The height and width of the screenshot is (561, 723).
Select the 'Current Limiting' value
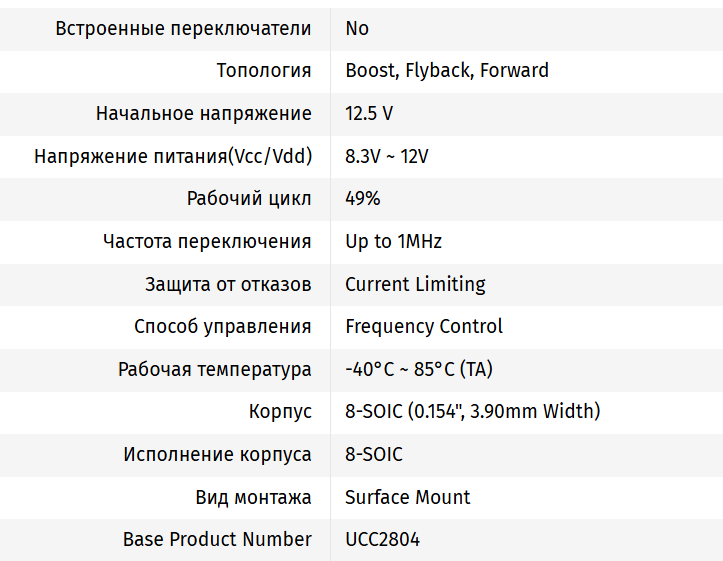pos(415,284)
